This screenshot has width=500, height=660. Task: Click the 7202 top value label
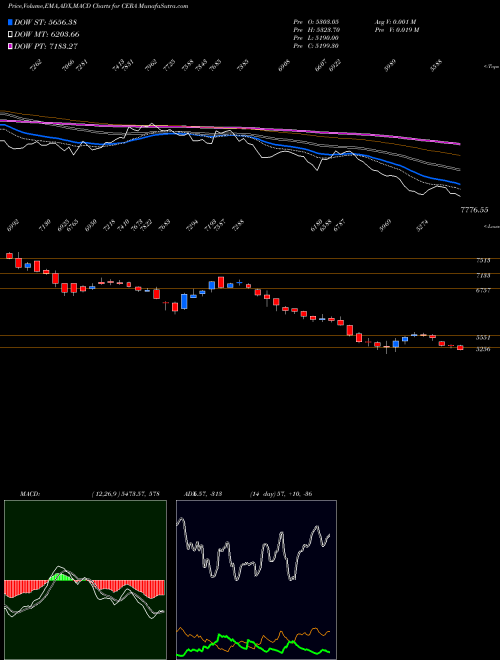(36, 65)
